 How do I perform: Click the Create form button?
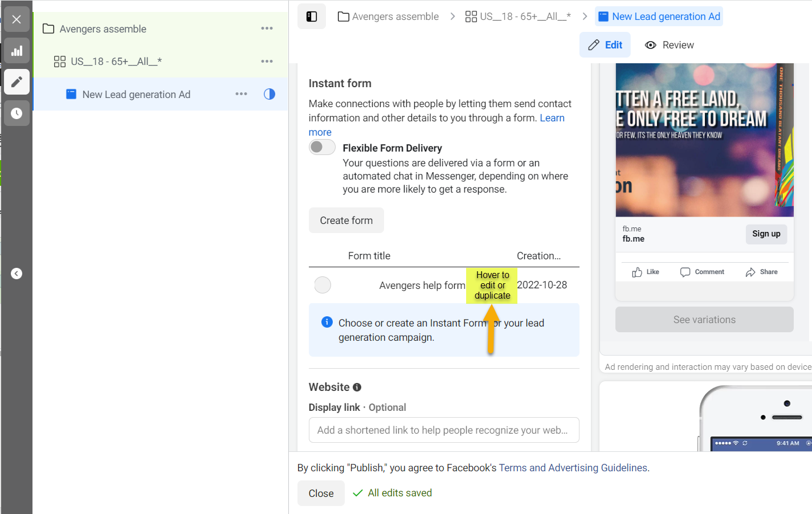coord(346,221)
